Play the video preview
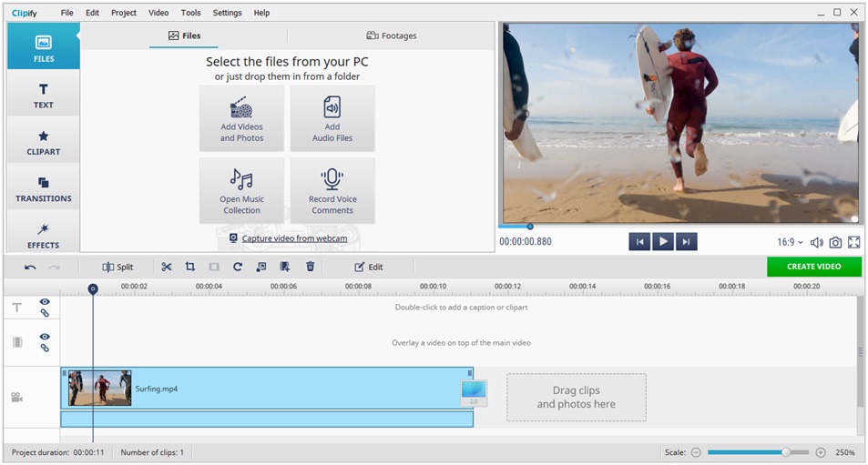 (663, 242)
